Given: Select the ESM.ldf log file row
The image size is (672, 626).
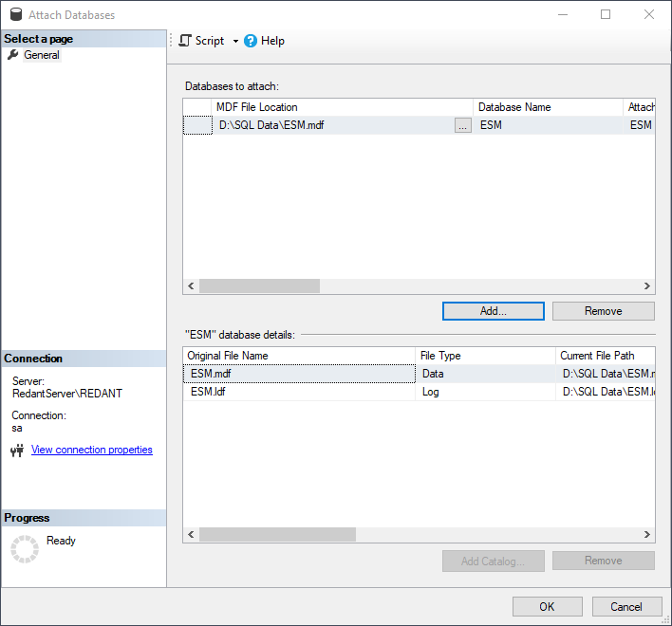Looking at the screenshot, I should click(x=299, y=392).
